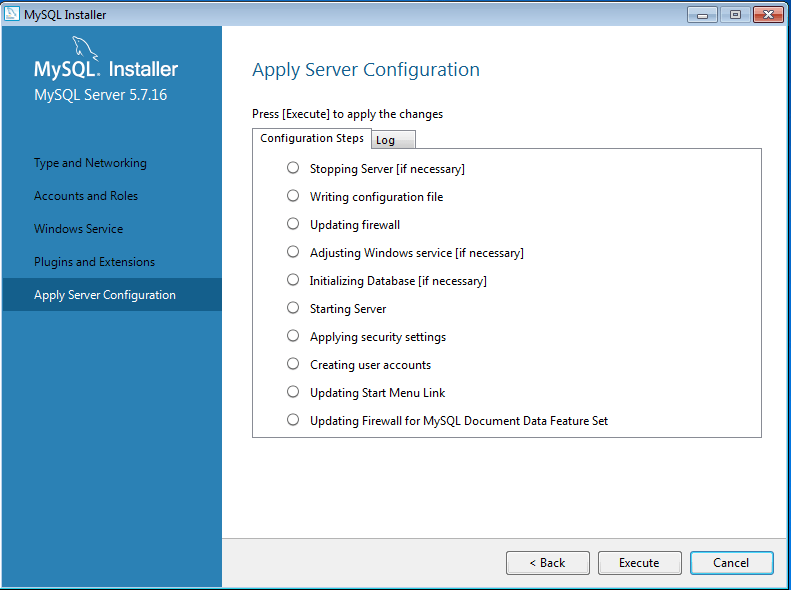This screenshot has height=590, width=791.
Task: Click 'Initializing Database [if necessary]' text
Action: [x=398, y=281]
